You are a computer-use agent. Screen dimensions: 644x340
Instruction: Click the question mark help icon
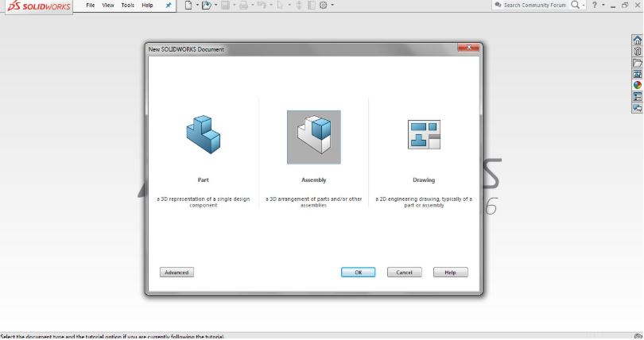click(x=594, y=6)
